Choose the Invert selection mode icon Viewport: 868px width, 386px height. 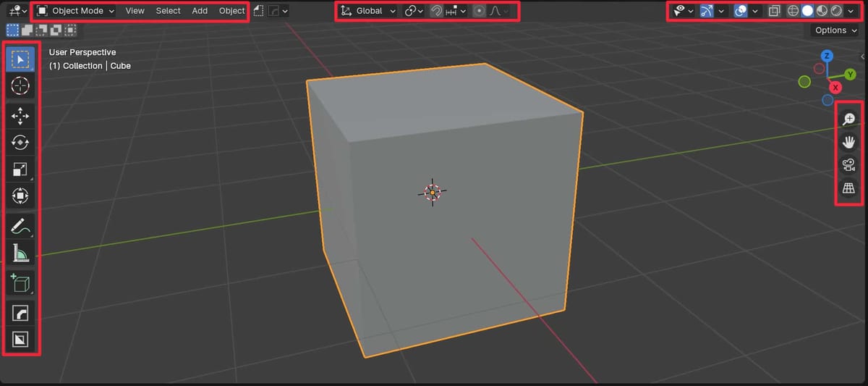[56, 30]
